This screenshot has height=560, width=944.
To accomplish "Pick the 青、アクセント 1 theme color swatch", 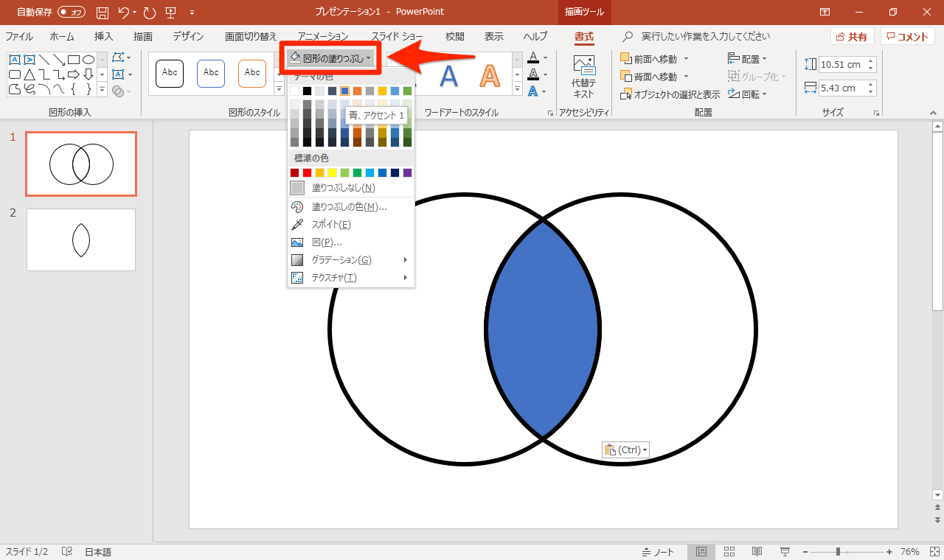I will (344, 91).
